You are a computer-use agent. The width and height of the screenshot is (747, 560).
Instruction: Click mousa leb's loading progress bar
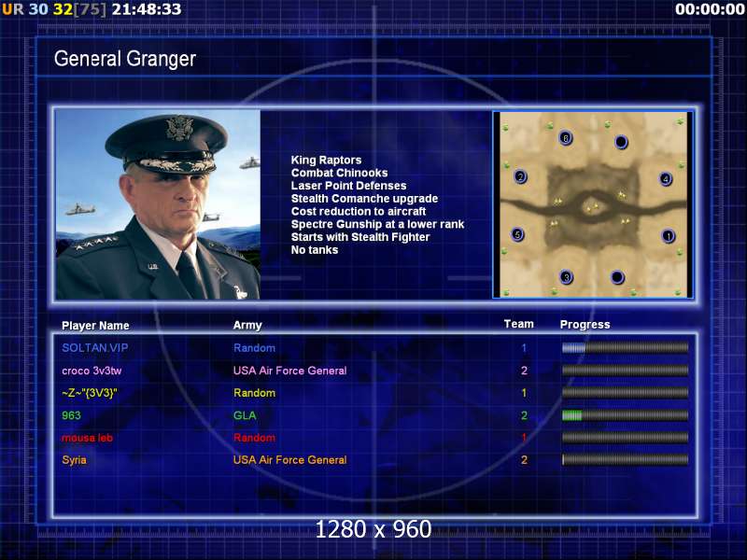(625, 438)
